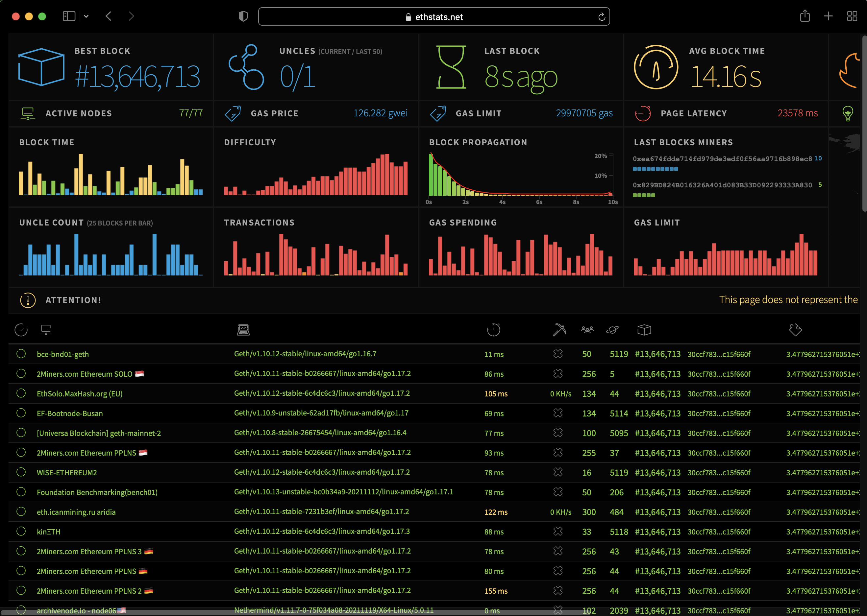Sort by latency clock column icon
Viewport: 867px width, 616px height.
[493, 330]
